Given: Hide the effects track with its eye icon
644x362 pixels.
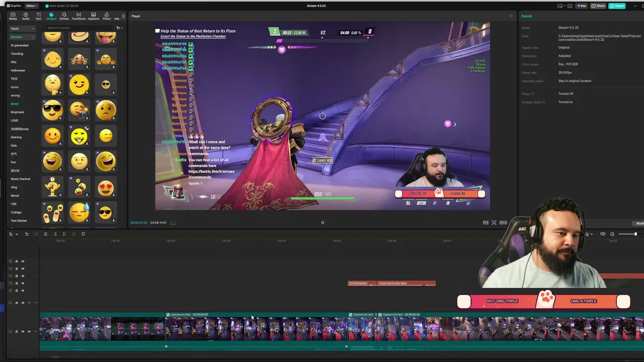Looking at the screenshot, I should [x=23, y=261].
